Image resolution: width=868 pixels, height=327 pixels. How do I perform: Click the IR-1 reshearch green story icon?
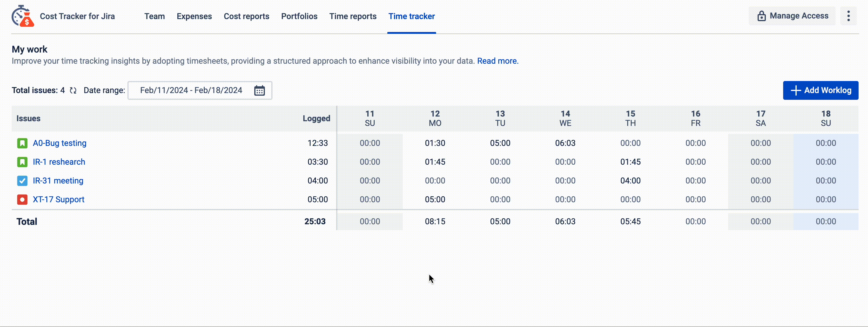(x=22, y=161)
